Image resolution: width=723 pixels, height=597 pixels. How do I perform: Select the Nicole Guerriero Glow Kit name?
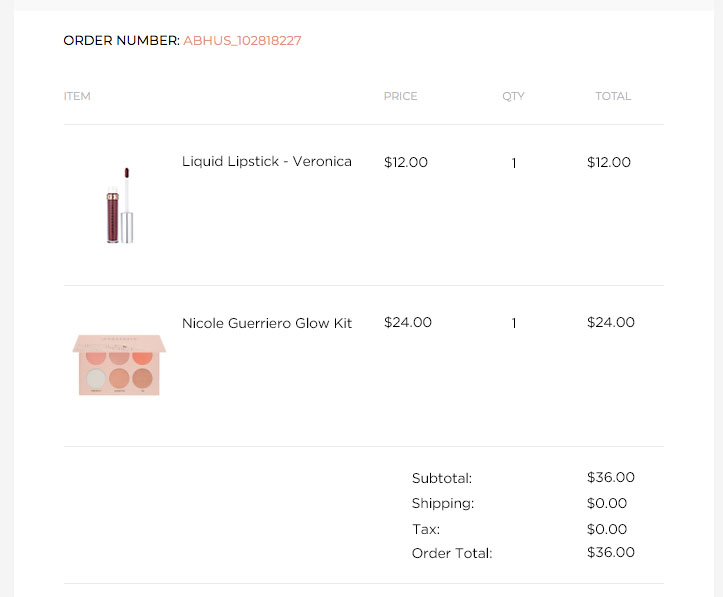[267, 323]
